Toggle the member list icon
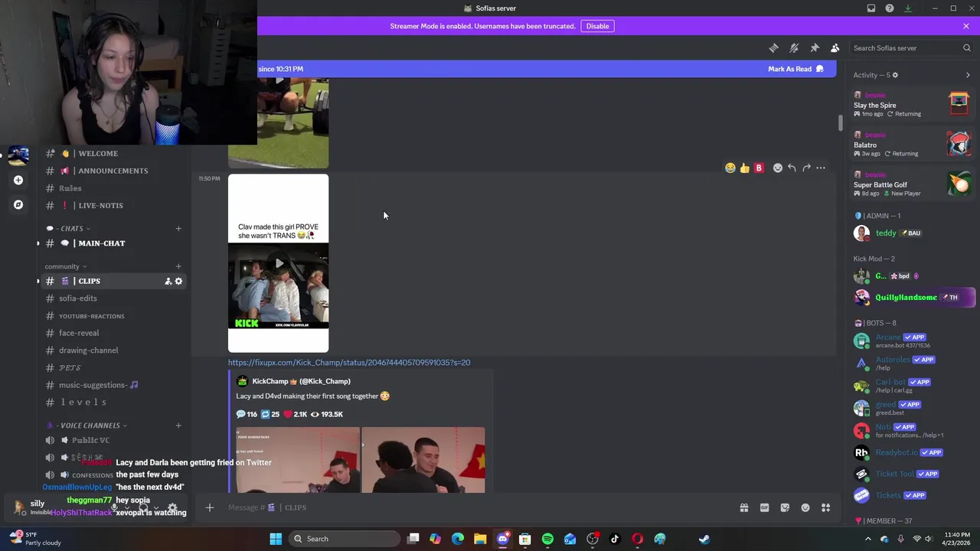 click(835, 47)
